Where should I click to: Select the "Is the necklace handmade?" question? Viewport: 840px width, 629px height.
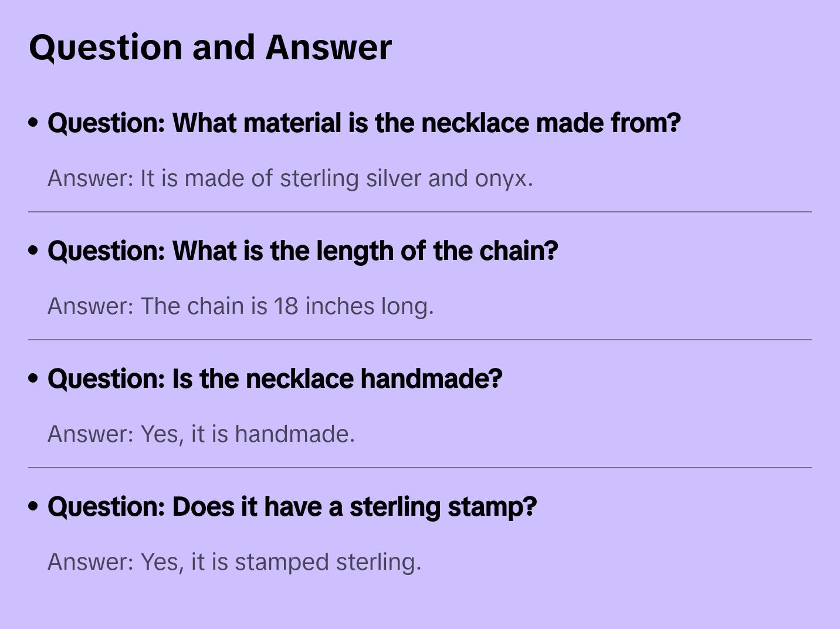pos(275,379)
